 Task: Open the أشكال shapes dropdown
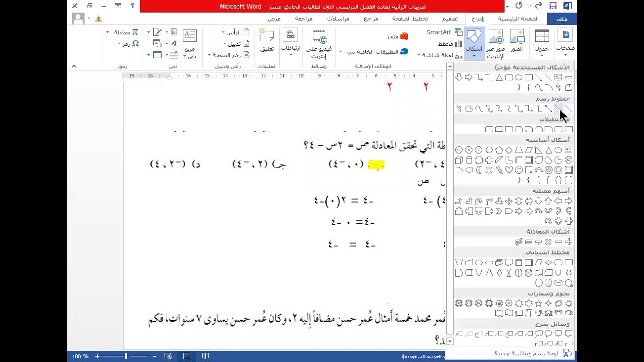pyautogui.click(x=474, y=44)
